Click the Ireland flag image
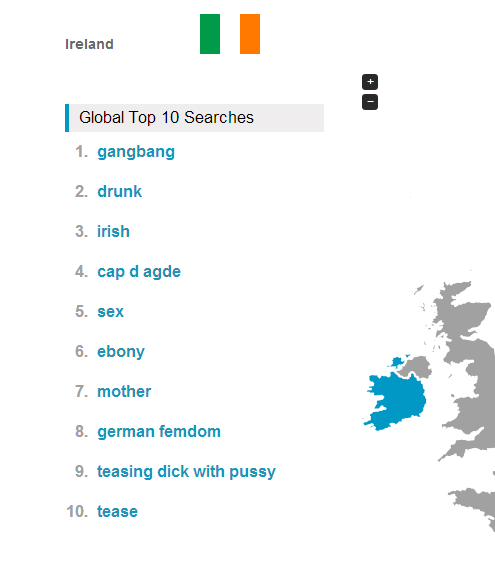The height and width of the screenshot is (575, 495). [230, 34]
